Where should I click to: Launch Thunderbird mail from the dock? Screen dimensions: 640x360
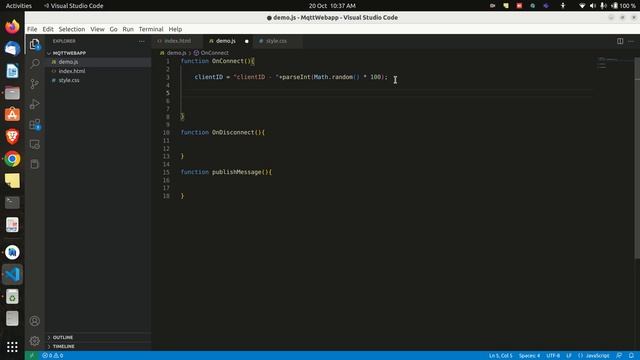(12, 49)
